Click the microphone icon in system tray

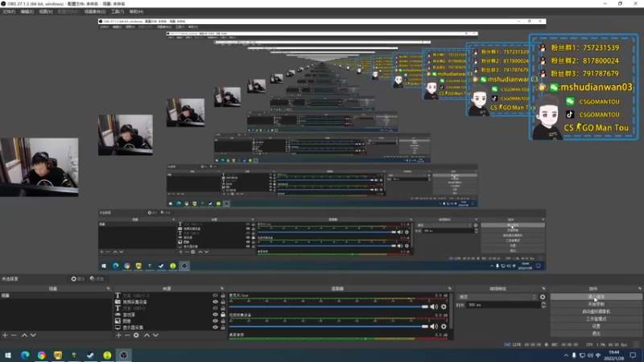(x=574, y=356)
